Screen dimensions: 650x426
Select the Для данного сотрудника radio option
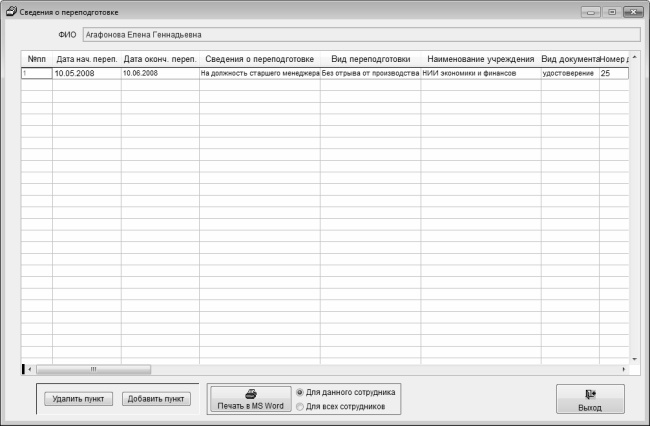[x=300, y=392]
